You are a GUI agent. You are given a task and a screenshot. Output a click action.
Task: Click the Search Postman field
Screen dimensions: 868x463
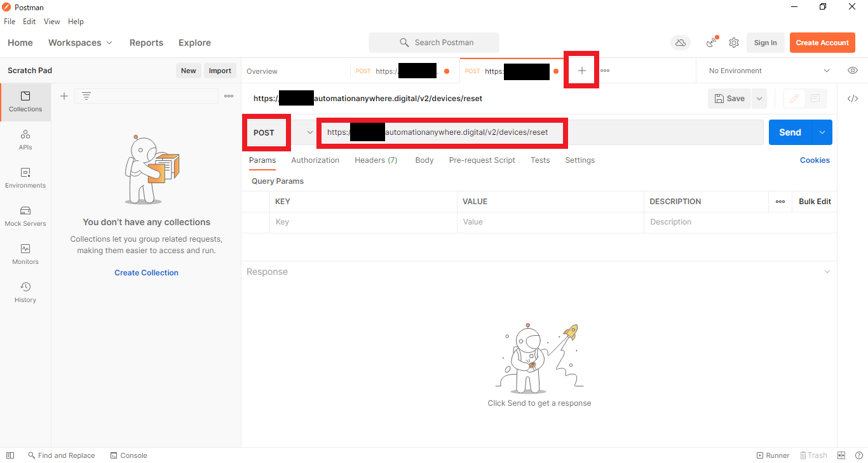pyautogui.click(x=434, y=43)
